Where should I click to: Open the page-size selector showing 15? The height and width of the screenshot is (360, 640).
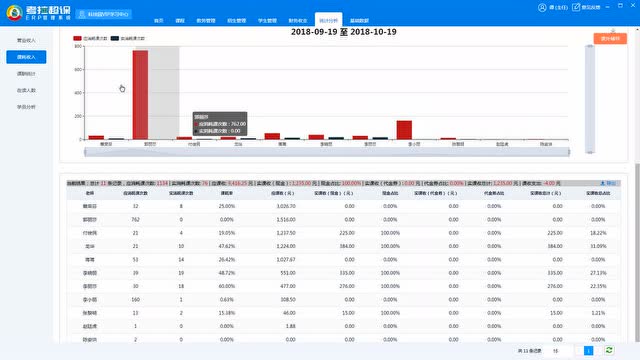(x=558, y=351)
